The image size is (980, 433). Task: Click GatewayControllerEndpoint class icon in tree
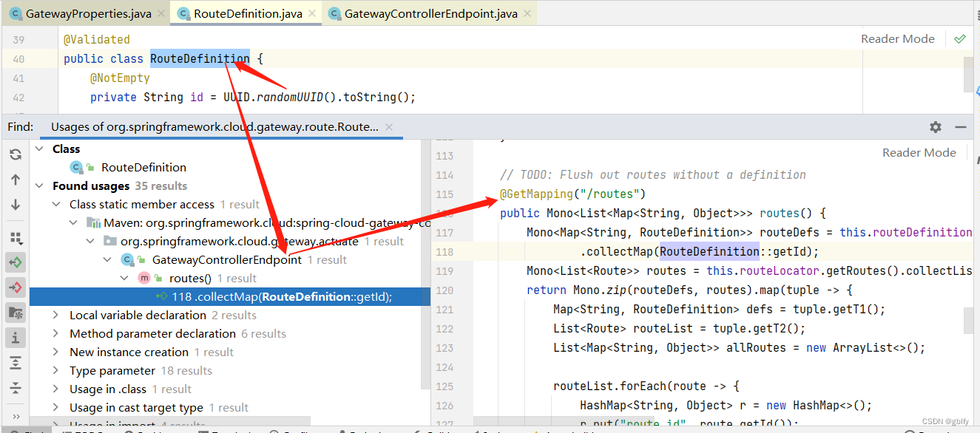click(126, 259)
